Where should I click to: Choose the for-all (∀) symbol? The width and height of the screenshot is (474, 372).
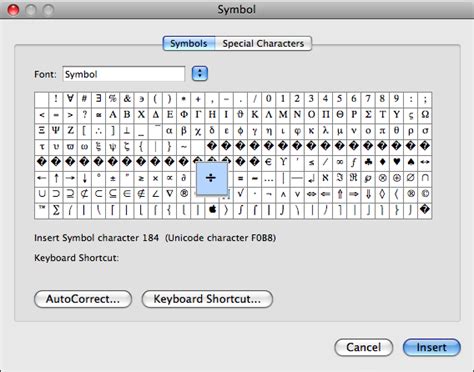pos(70,99)
